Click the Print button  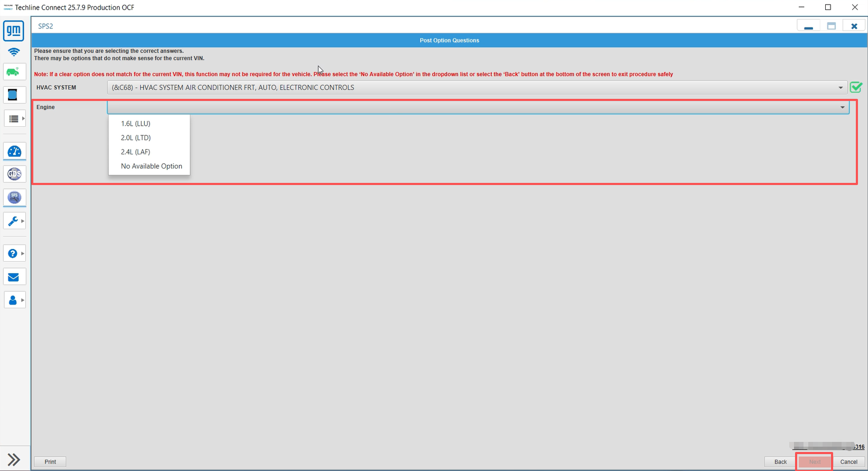(50, 461)
